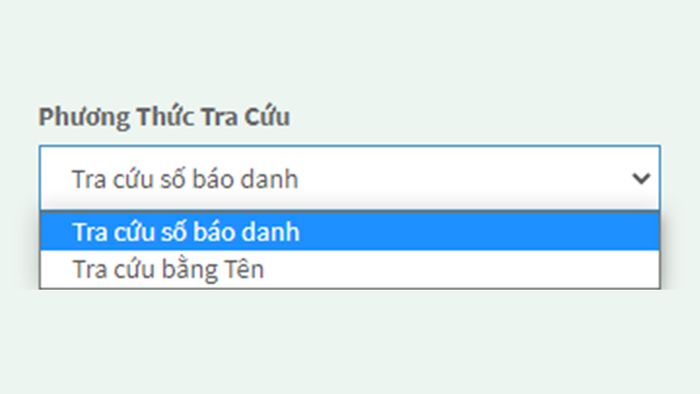The width and height of the screenshot is (700, 394).
Task: Click the selected value text in the select box
Action: point(185,179)
